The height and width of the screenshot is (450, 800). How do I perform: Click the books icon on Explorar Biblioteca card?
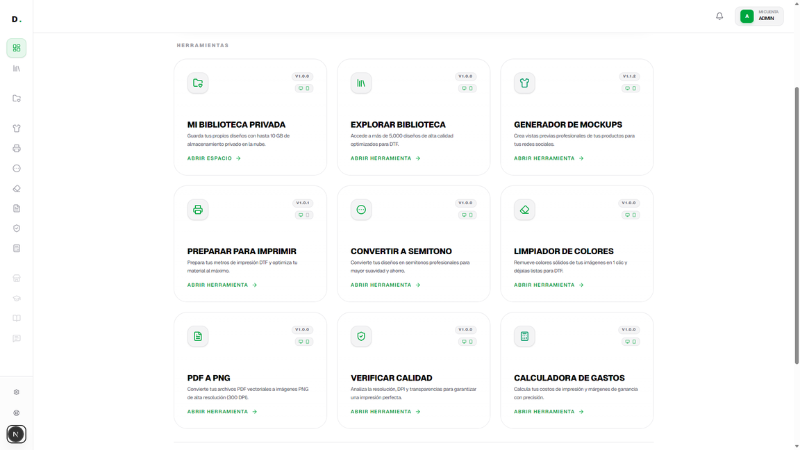click(x=361, y=83)
